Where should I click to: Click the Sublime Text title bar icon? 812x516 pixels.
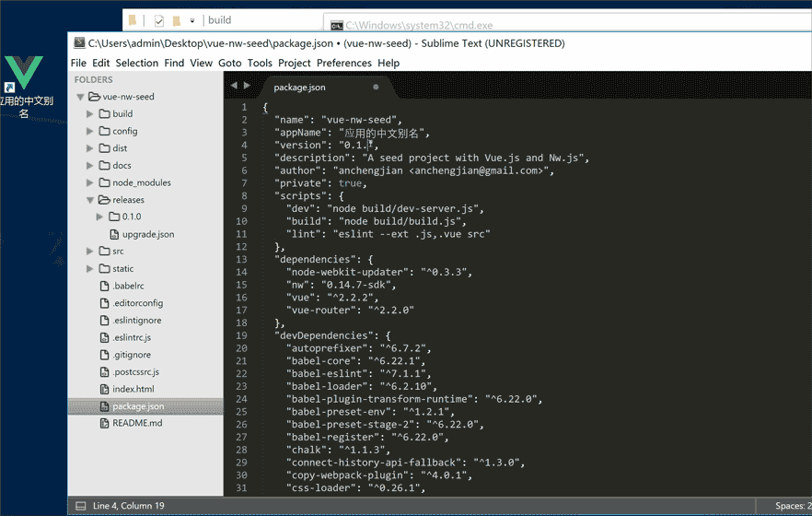(x=79, y=42)
